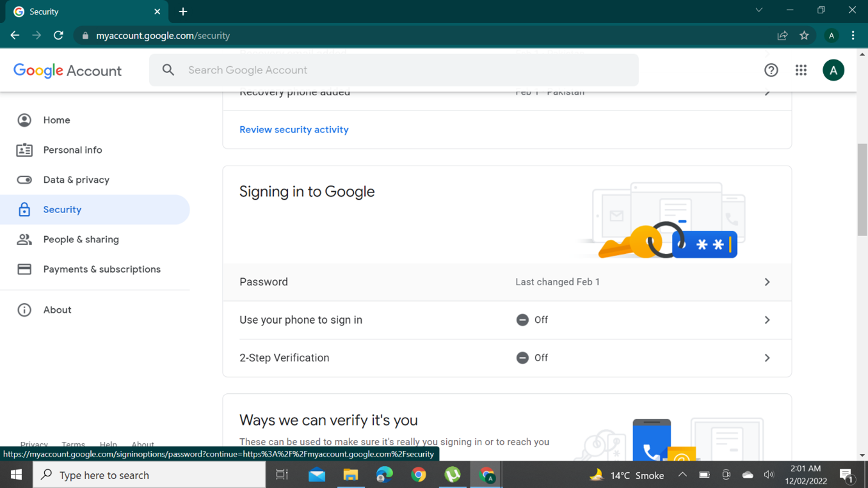Show hidden system tray icons

click(682, 475)
